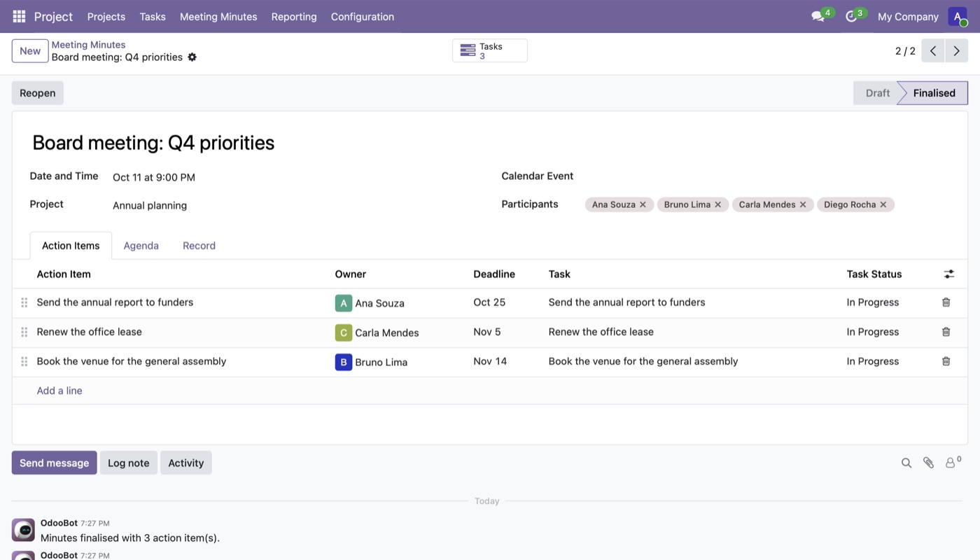Viewport: 980px width, 560px height.
Task: Grab the drag handle of 'Renew the office lease'
Action: click(24, 332)
